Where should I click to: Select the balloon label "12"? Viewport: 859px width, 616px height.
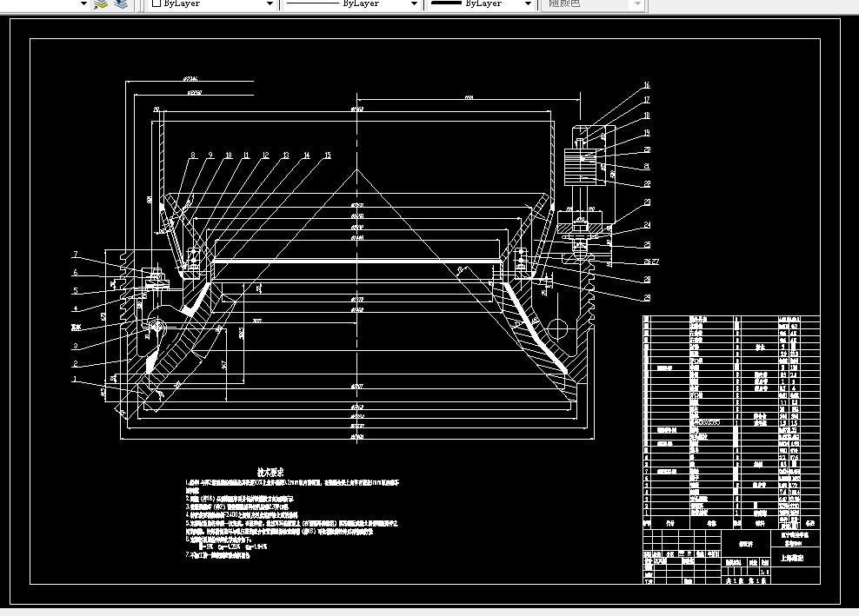tap(265, 156)
